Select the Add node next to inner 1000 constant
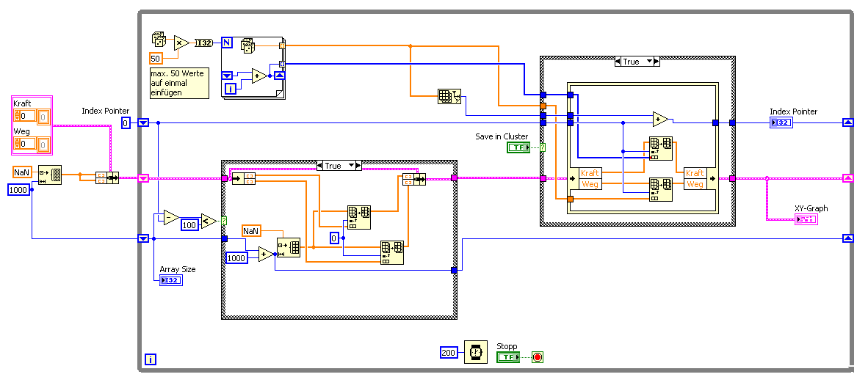868x388 pixels. pyautogui.click(x=266, y=255)
